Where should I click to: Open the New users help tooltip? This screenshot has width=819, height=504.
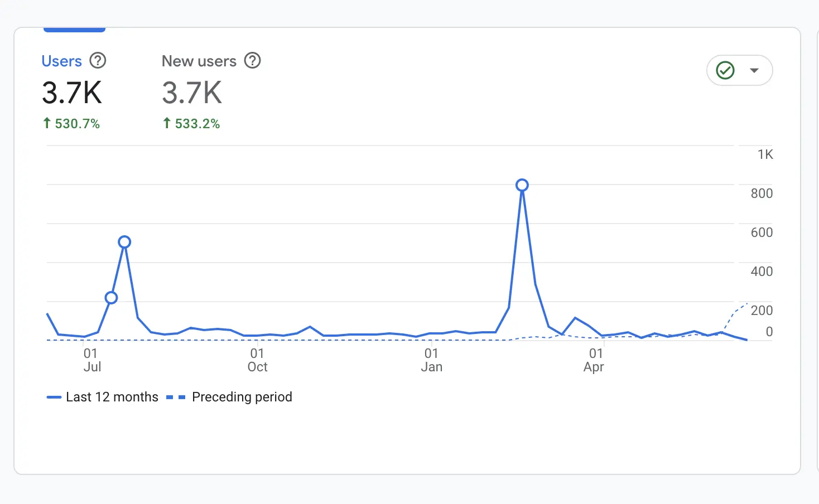(252, 61)
